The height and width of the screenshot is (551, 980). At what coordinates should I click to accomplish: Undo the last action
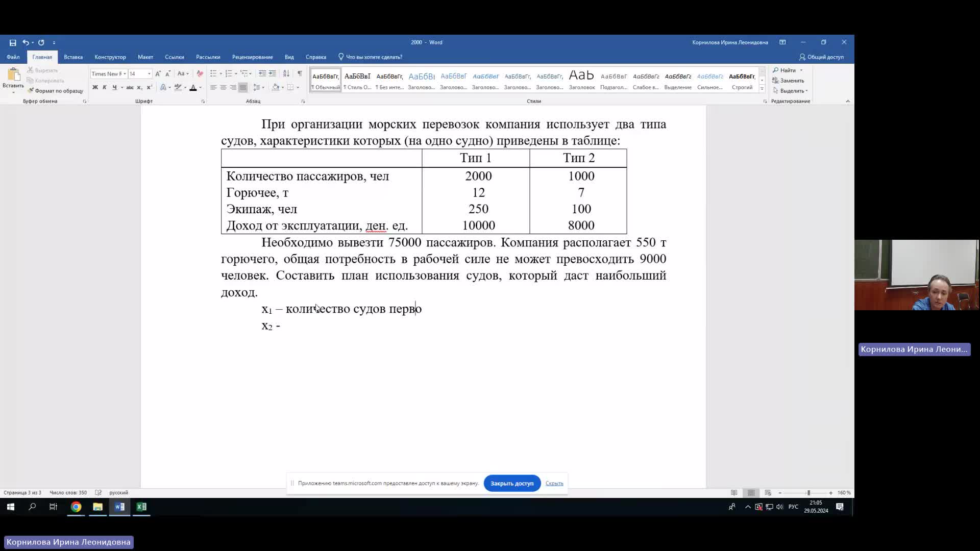(26, 42)
